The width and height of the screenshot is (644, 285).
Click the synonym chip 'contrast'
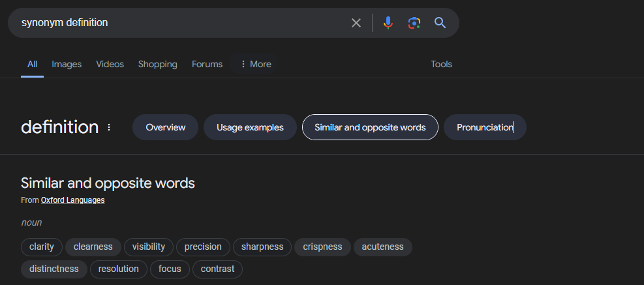(217, 269)
